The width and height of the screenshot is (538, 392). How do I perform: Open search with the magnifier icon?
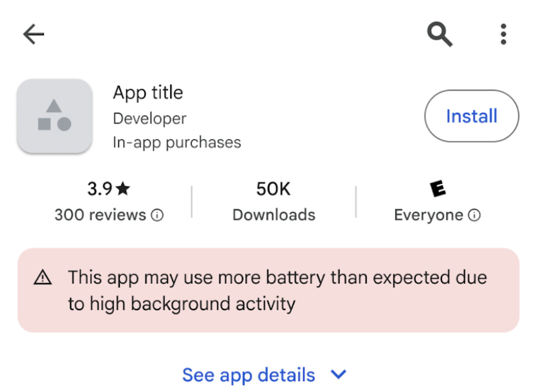[439, 33]
